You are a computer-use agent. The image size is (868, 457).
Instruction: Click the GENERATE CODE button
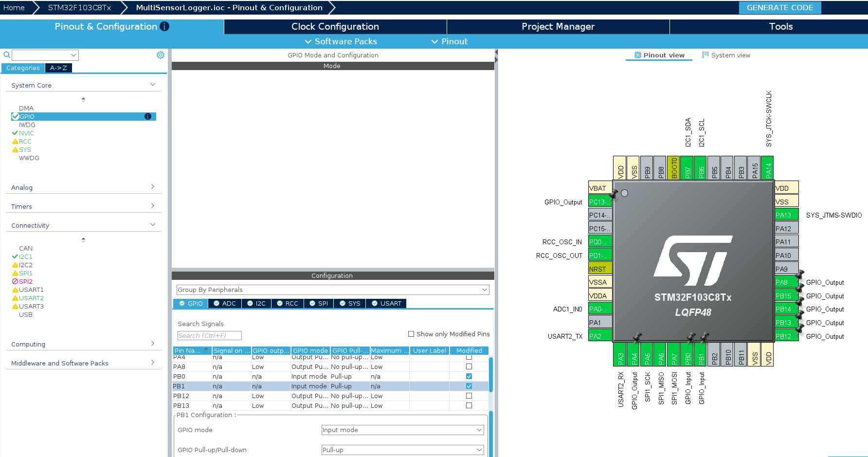[780, 7]
